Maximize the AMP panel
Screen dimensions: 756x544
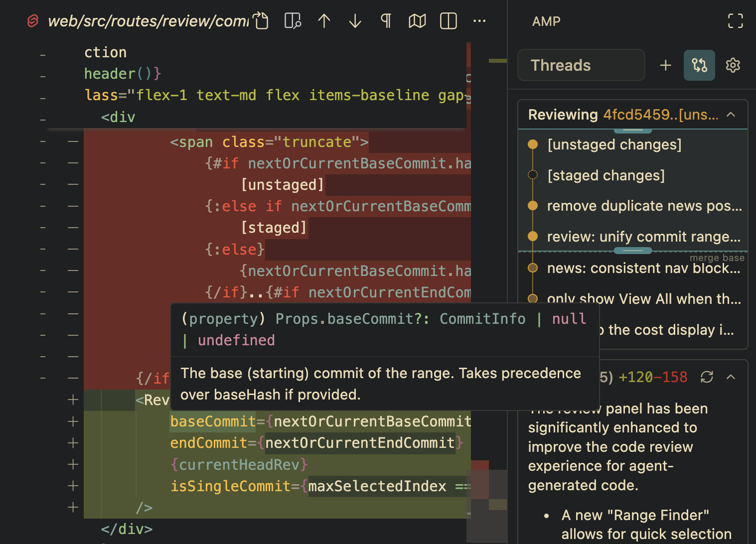pos(735,21)
